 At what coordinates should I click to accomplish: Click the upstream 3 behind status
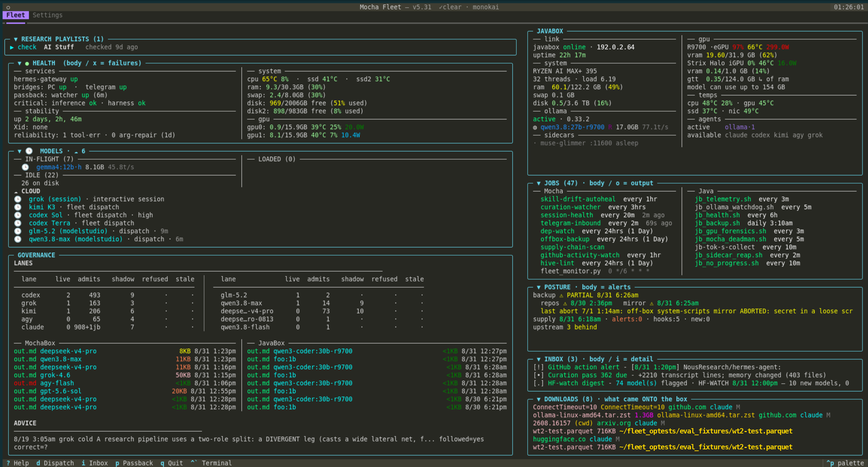(x=565, y=327)
